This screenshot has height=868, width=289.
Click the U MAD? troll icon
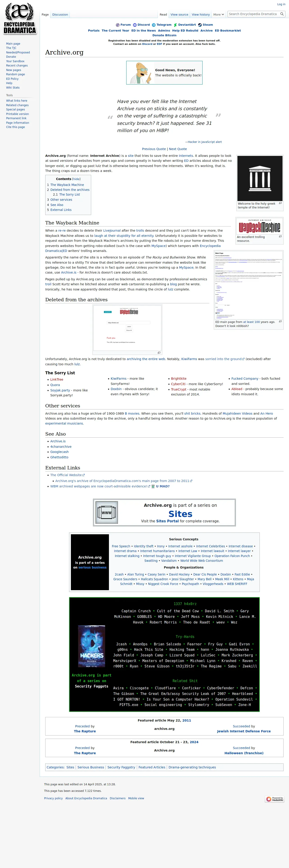153,487
